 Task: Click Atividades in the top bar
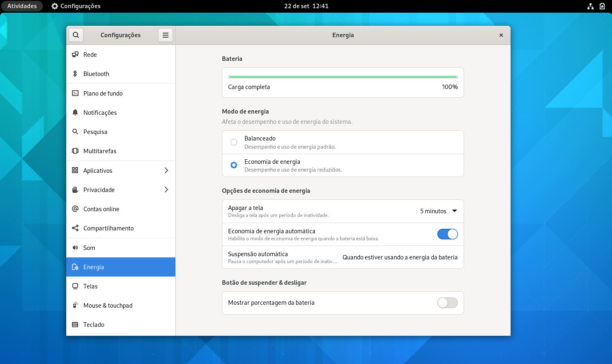click(x=22, y=6)
